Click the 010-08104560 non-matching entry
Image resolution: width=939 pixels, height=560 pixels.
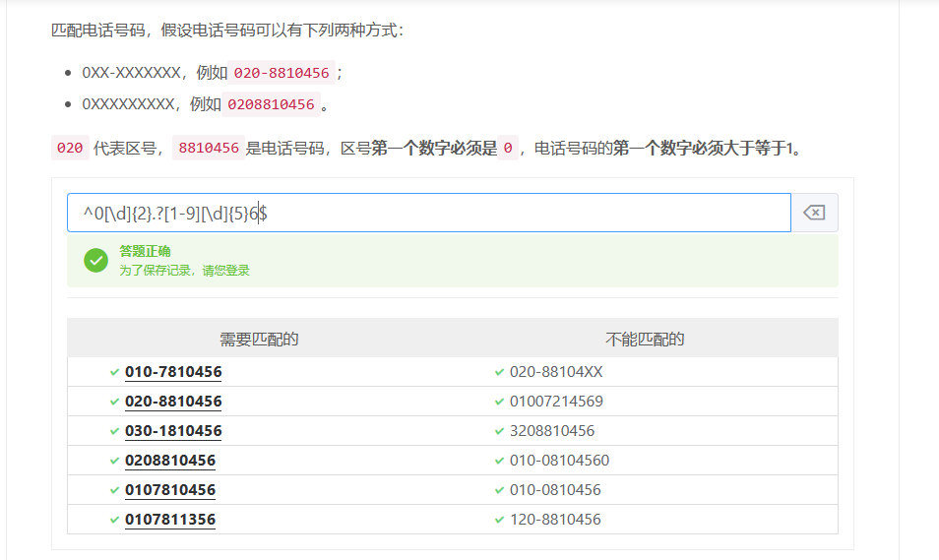click(x=559, y=461)
